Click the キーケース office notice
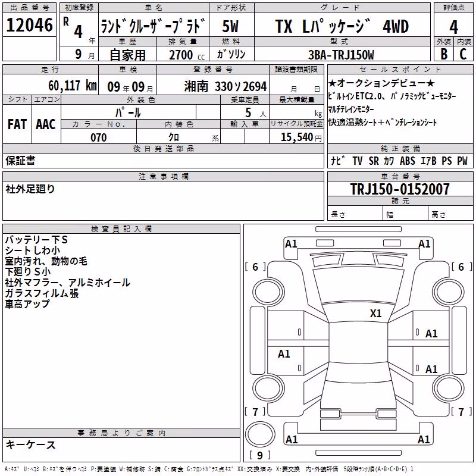The width and height of the screenshot is (476, 476). (x=31, y=445)
